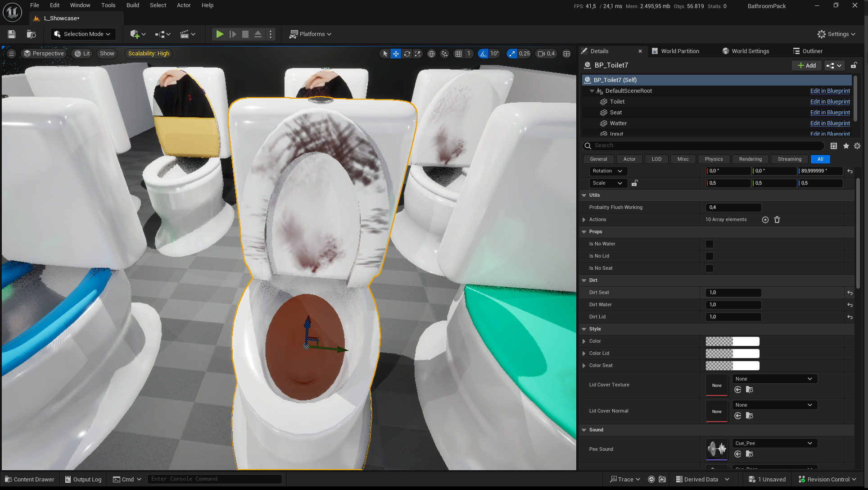
Task: Enable the Is No Seat checkbox
Action: point(710,268)
